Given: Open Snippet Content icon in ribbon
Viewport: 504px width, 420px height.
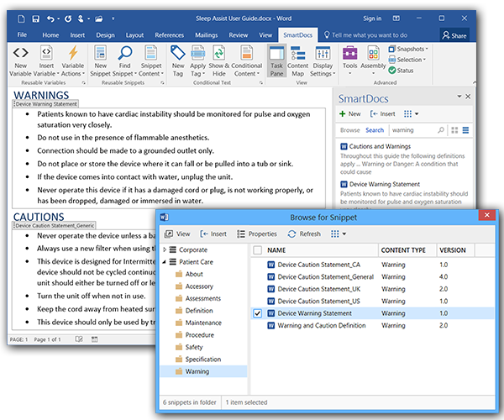Looking at the screenshot, I should 150,52.
